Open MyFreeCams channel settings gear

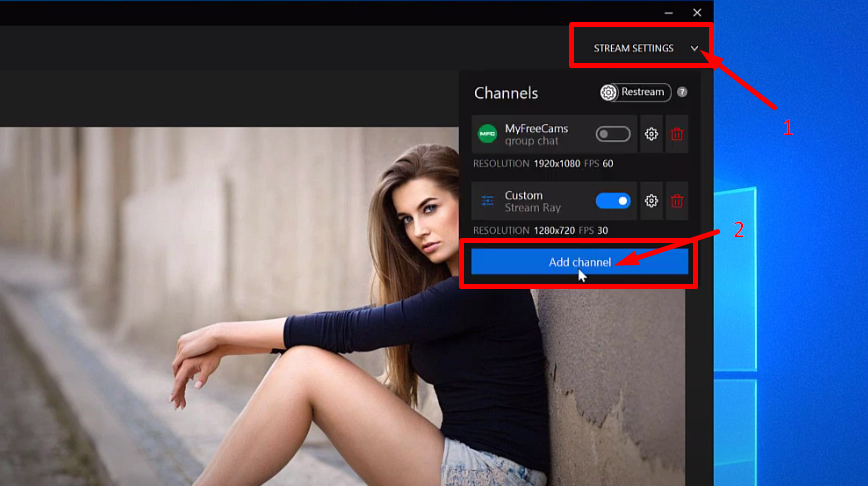[651, 134]
